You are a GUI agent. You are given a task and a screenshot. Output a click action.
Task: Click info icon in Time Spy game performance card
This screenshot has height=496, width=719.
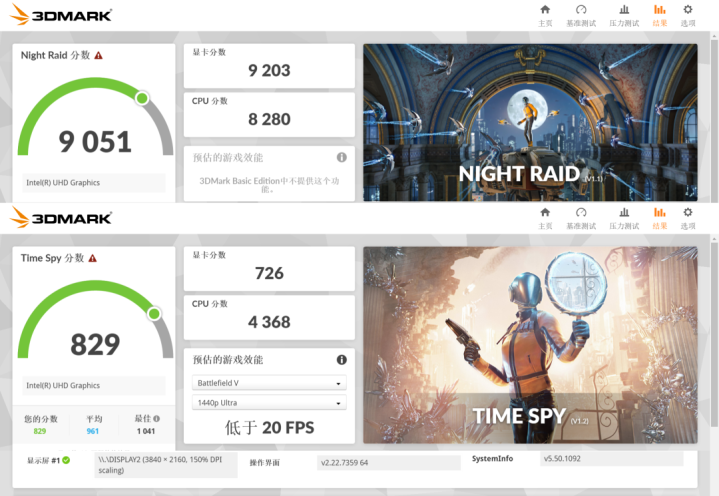point(342,360)
